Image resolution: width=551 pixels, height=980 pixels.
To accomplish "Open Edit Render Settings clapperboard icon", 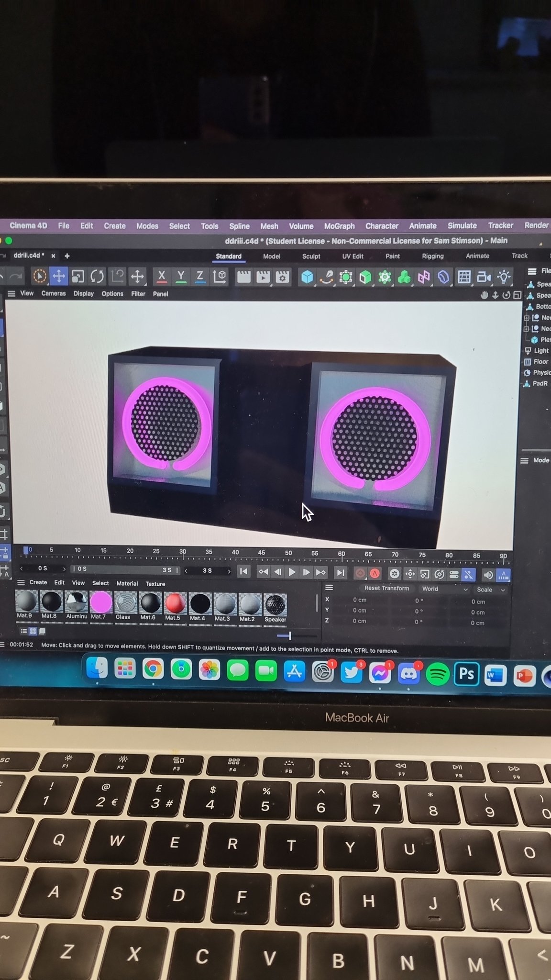I will click(282, 277).
